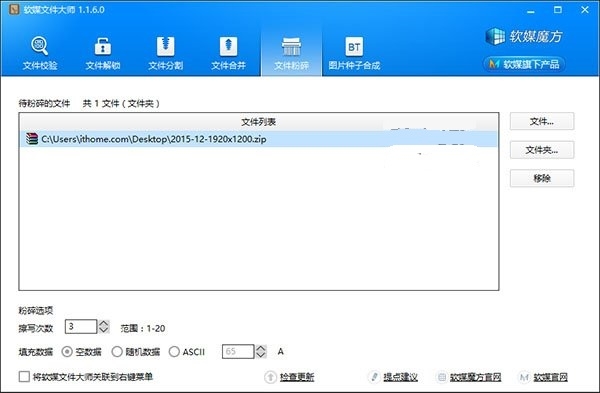600x393 pixels.
Task: Click the M icon beside 软媒官网
Action: tap(524, 377)
